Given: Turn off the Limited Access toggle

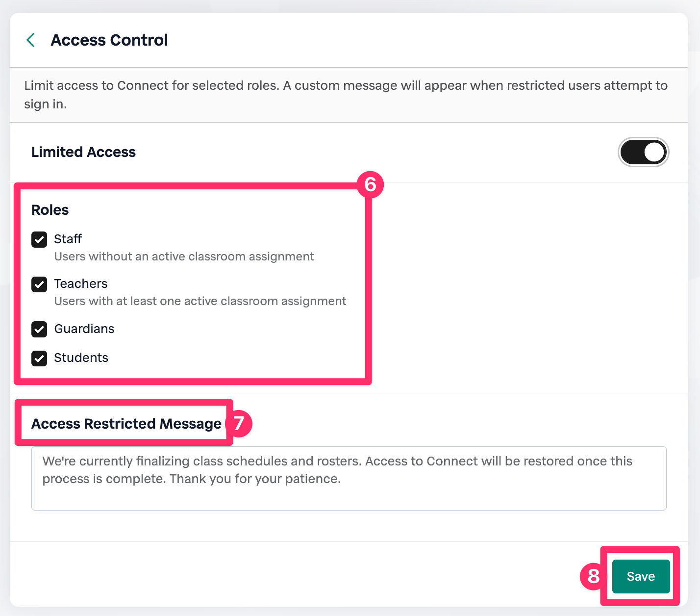Looking at the screenshot, I should 643,152.
